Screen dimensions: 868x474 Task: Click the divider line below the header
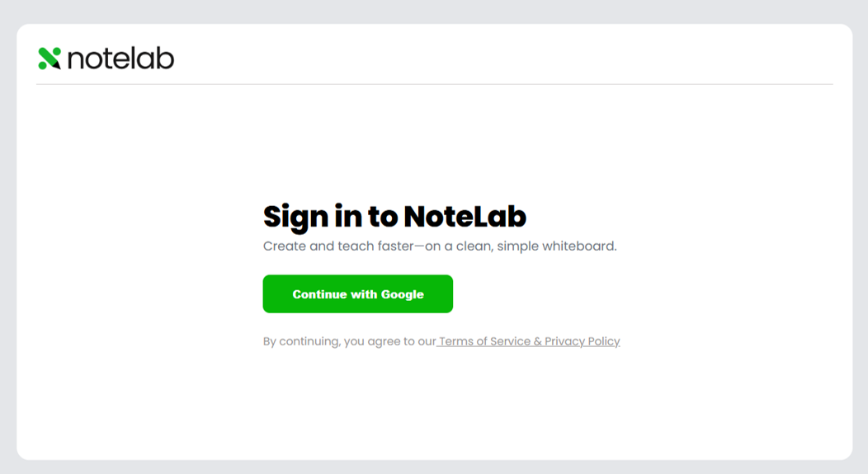point(434,84)
